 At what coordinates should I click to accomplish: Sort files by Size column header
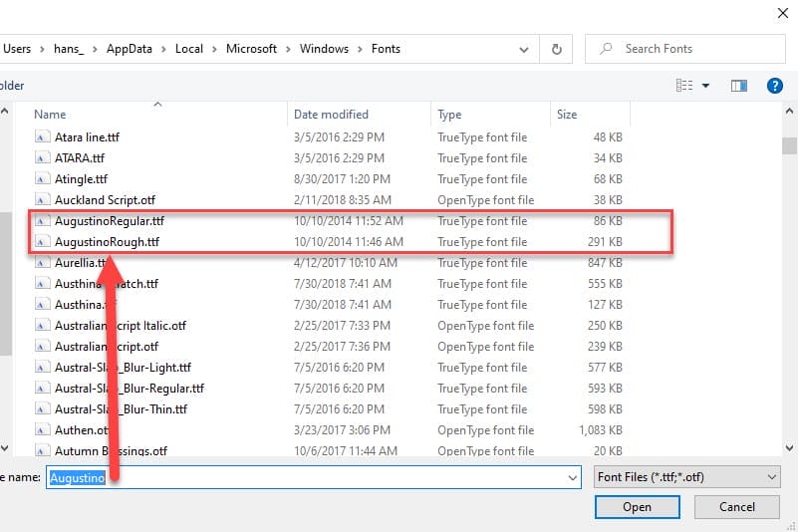tap(567, 115)
